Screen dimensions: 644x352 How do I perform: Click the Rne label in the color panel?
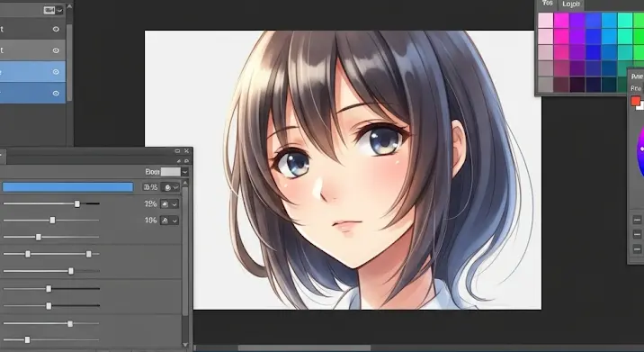coord(636,88)
